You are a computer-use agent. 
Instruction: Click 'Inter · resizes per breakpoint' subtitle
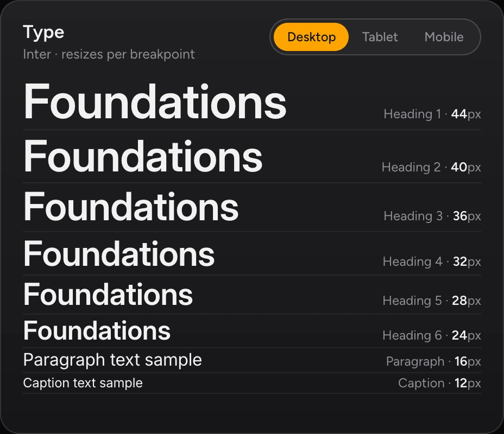[109, 54]
